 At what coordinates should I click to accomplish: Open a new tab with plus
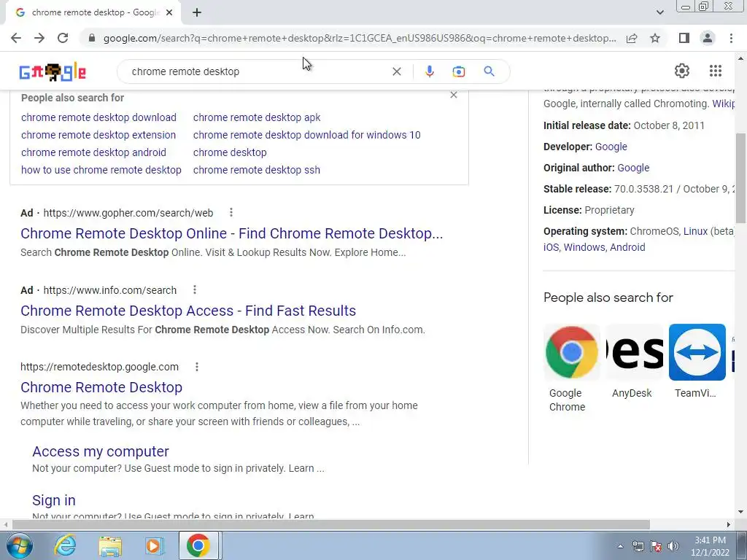pos(197,12)
